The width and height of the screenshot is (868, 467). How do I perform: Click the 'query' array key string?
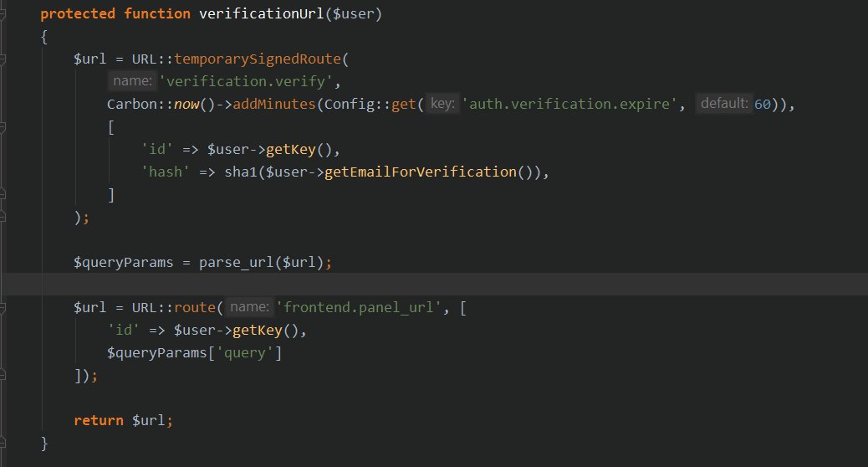[245, 353]
